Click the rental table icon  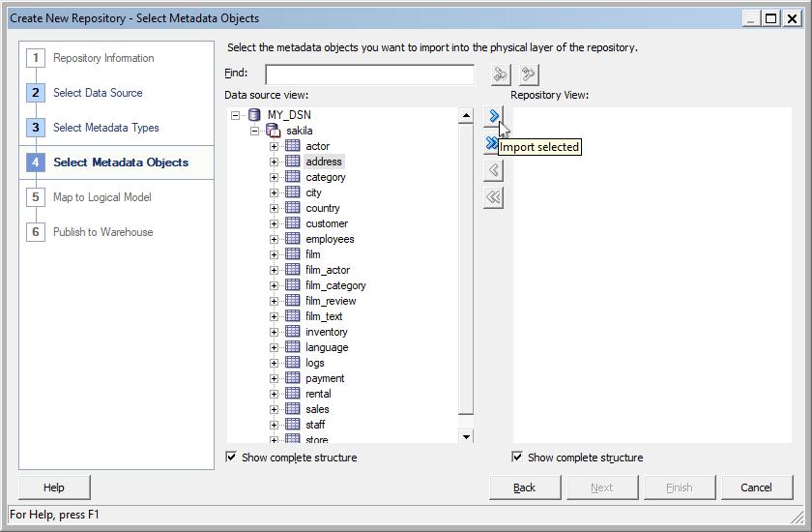click(293, 393)
